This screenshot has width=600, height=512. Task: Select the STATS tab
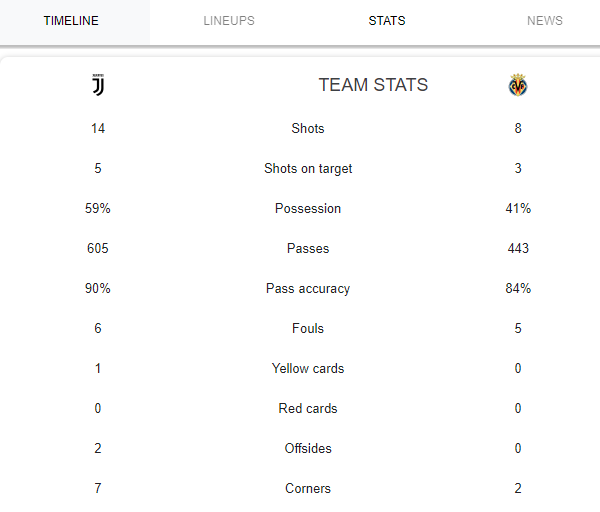tap(387, 21)
